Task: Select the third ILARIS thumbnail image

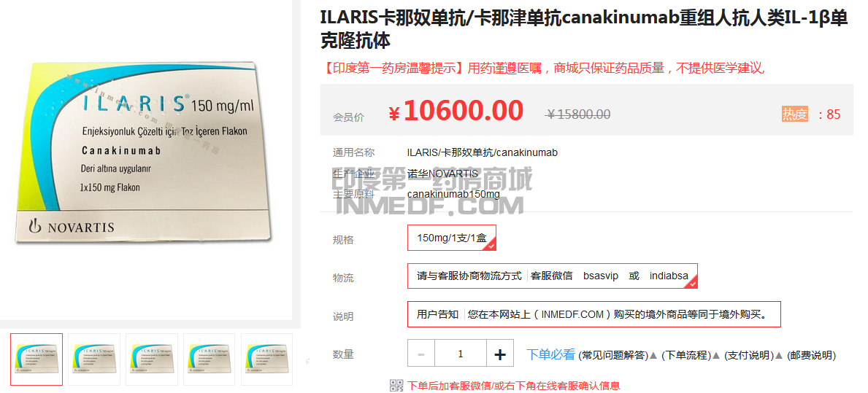Action: coord(152,359)
